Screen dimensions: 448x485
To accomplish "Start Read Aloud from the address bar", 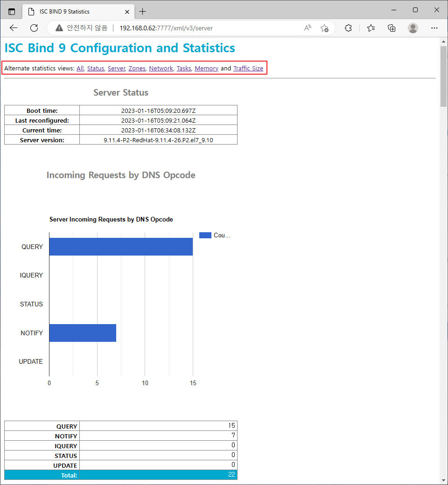I will (307, 28).
